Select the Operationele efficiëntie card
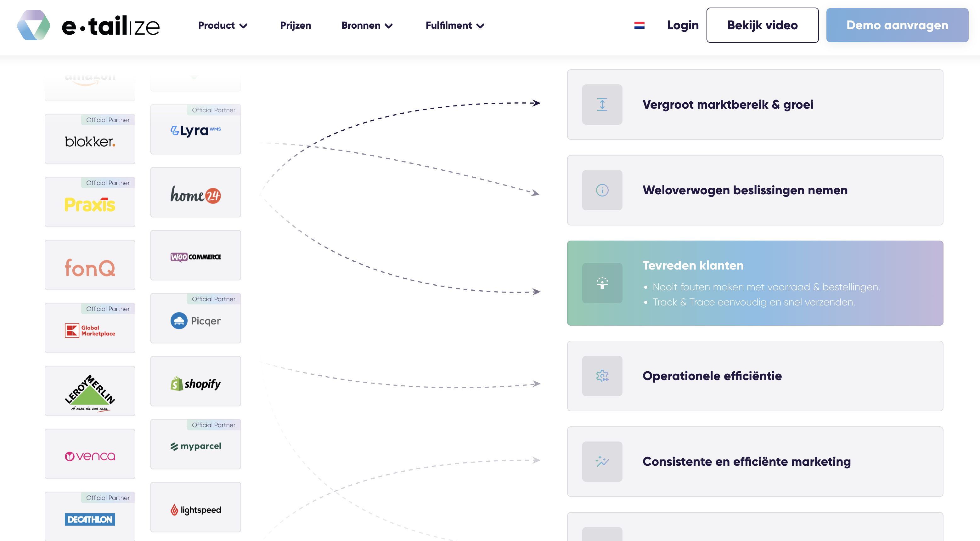 pos(755,376)
